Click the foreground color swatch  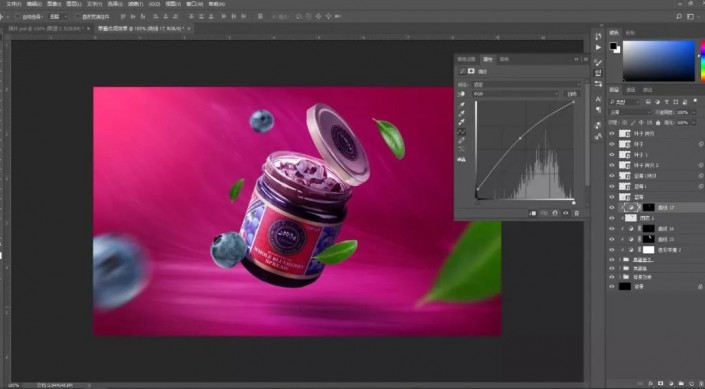613,46
